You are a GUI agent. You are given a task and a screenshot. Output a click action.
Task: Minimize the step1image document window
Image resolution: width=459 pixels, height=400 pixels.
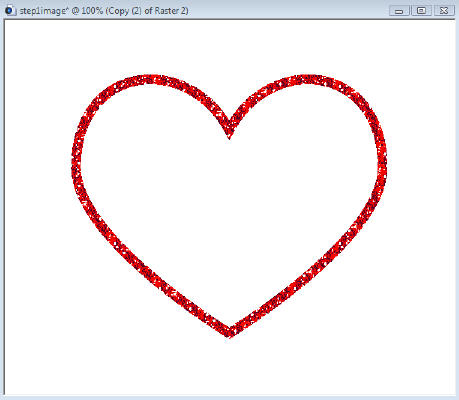[399, 11]
